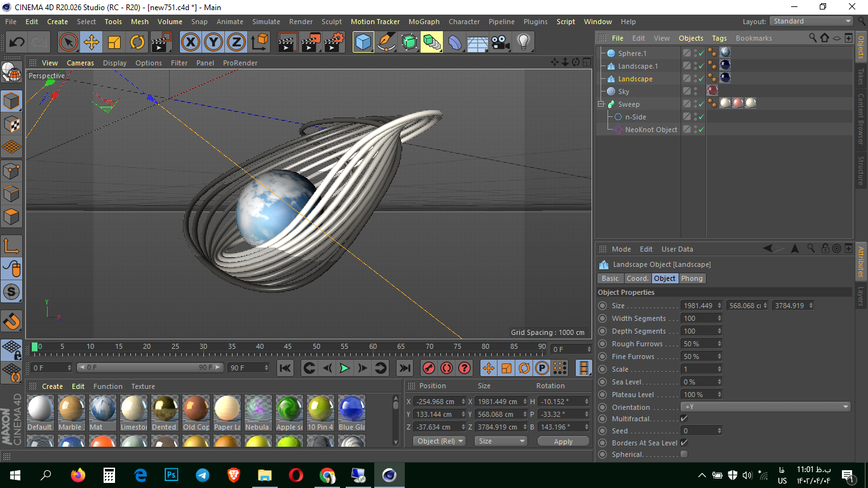This screenshot has height=488, width=868.
Task: Select the Live Selection tool
Action: [69, 43]
